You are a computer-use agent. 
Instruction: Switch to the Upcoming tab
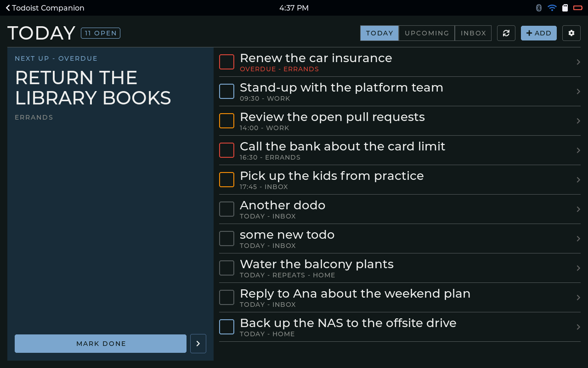coord(427,33)
